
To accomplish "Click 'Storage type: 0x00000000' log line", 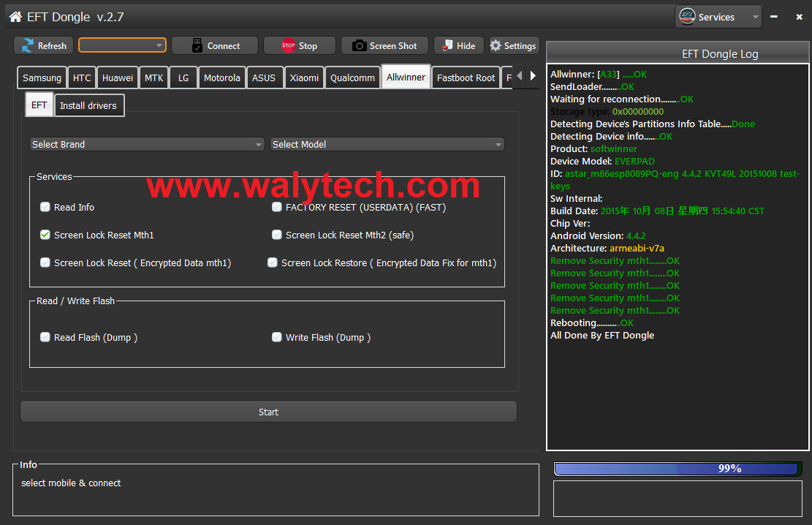I will [x=607, y=111].
